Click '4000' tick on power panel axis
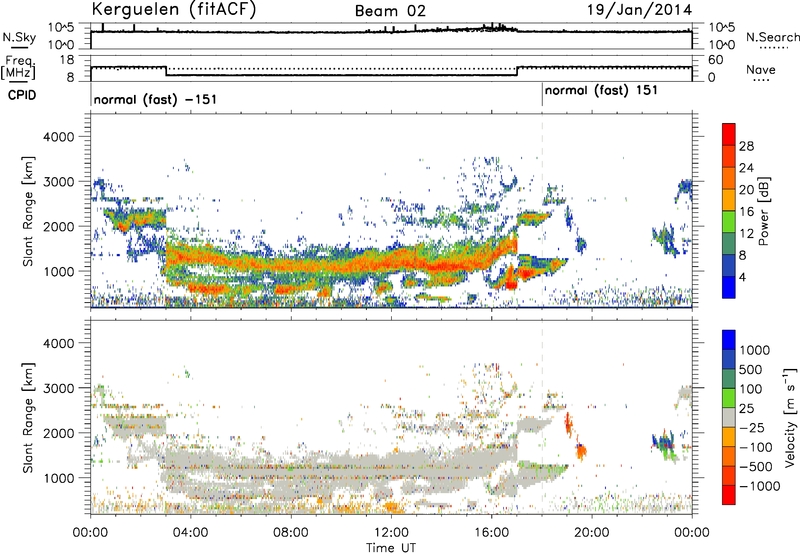 (x=58, y=137)
